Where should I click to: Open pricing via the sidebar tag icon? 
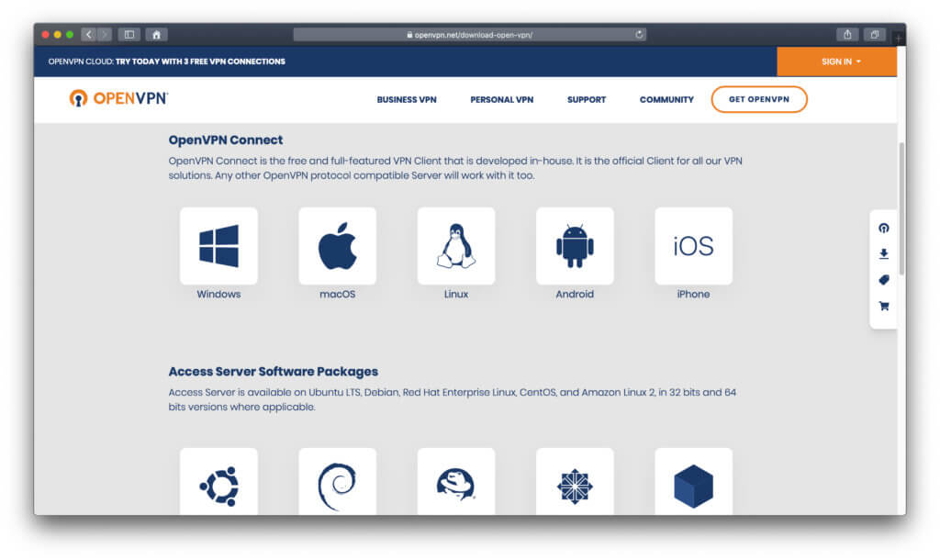[x=883, y=280]
